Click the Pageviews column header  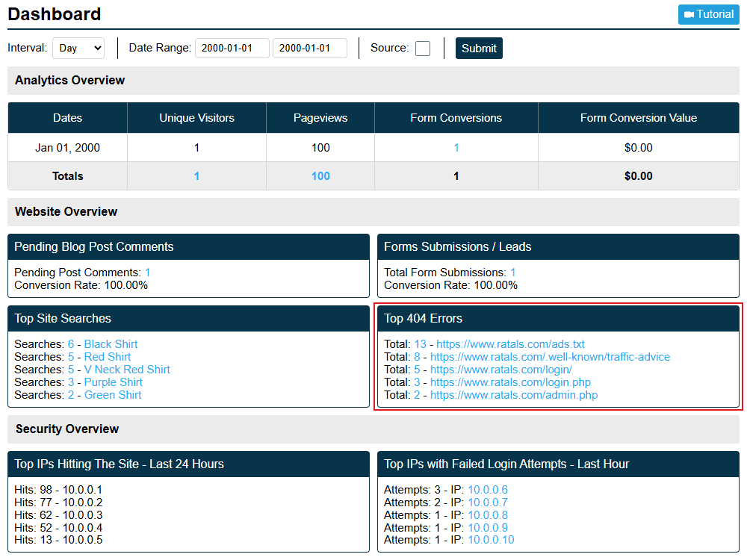tap(320, 118)
